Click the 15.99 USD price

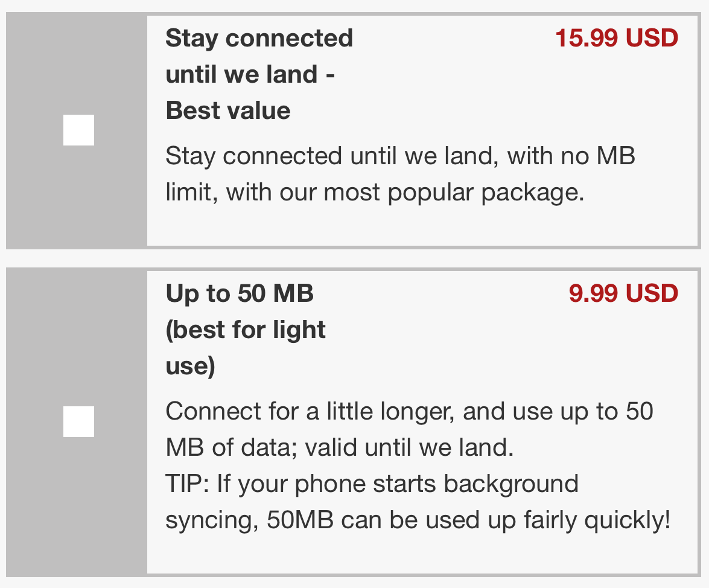tap(616, 38)
